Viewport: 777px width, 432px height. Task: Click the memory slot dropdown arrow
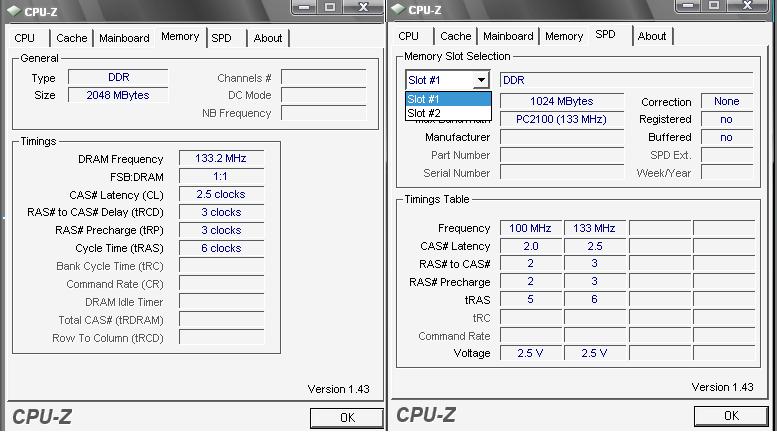481,80
